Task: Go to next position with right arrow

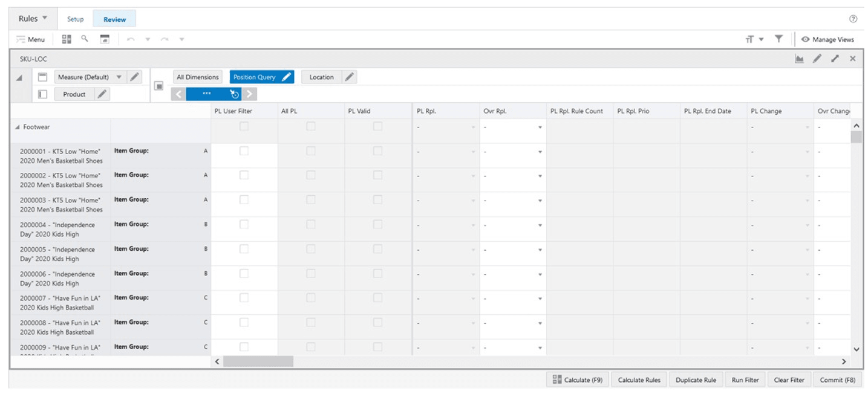Action: point(249,94)
